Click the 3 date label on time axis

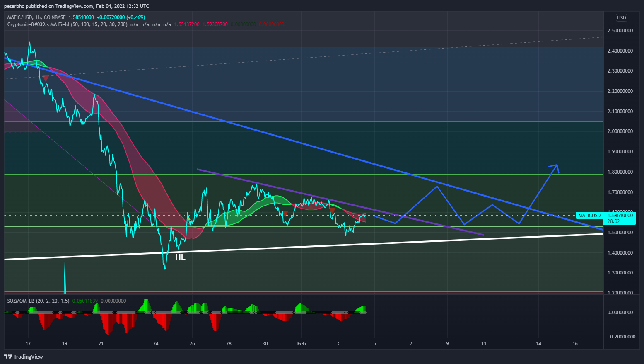(338, 344)
